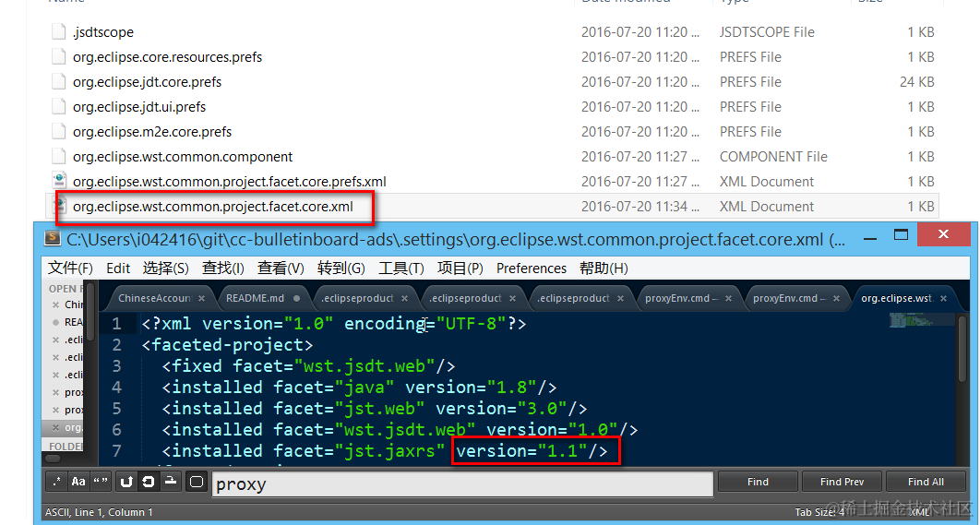The height and width of the screenshot is (525, 980).
Task: Click facet="java" version line in editor
Action: click(x=359, y=387)
